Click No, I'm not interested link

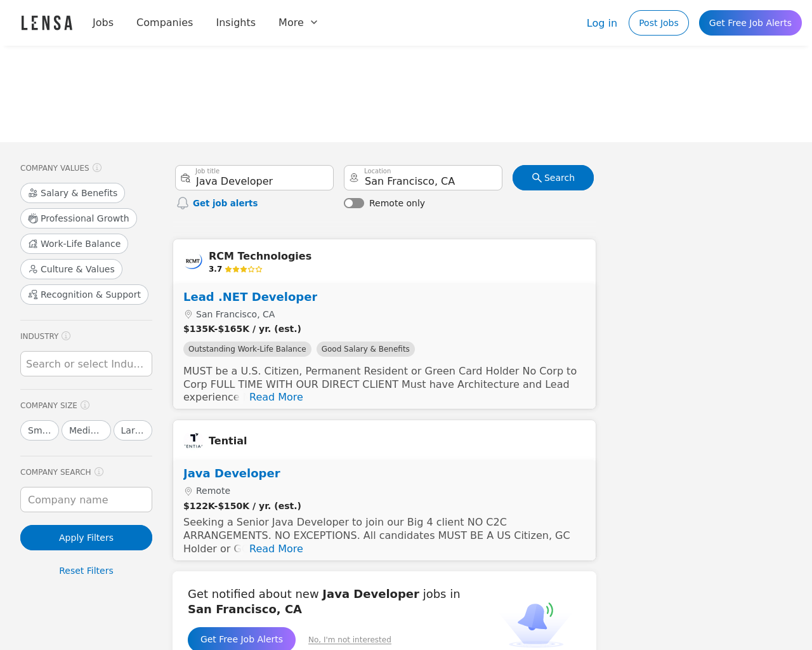(x=350, y=640)
